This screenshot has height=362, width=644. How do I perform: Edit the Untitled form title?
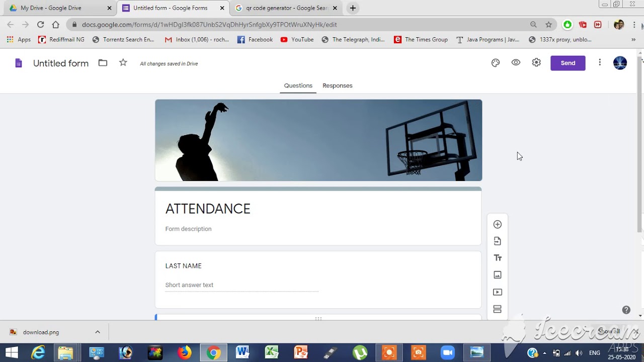[x=61, y=63]
